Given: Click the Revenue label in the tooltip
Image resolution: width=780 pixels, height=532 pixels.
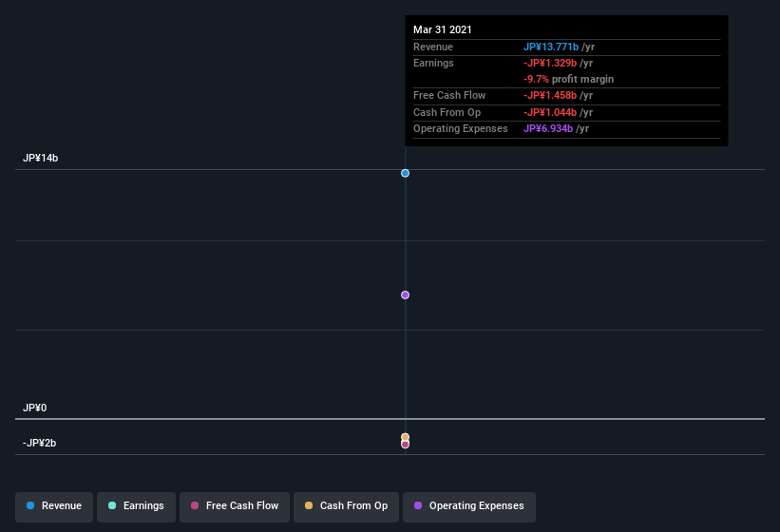Looking at the screenshot, I should [x=433, y=47].
